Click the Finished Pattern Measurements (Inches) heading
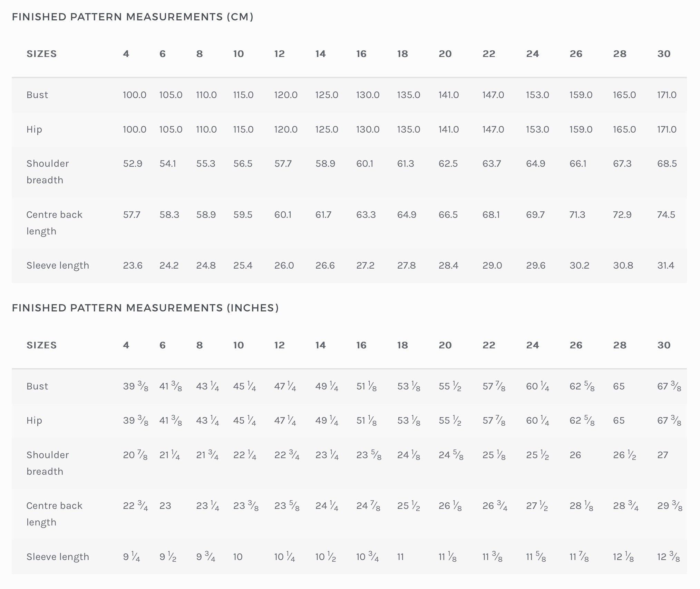The width and height of the screenshot is (700, 589). click(x=145, y=308)
